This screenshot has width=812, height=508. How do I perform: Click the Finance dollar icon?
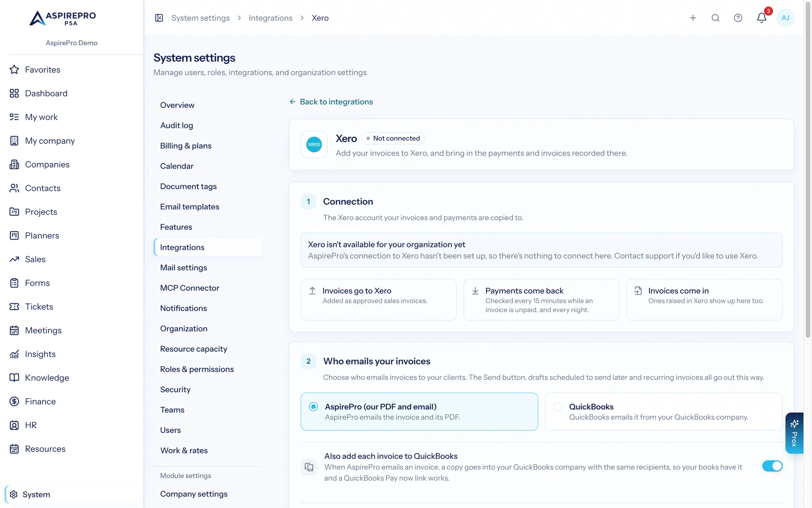(x=14, y=402)
